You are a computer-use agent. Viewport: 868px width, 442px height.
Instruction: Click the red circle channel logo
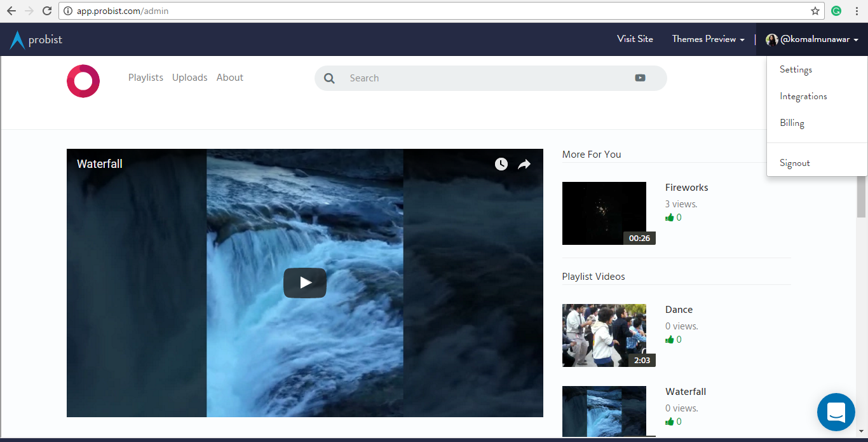point(83,81)
